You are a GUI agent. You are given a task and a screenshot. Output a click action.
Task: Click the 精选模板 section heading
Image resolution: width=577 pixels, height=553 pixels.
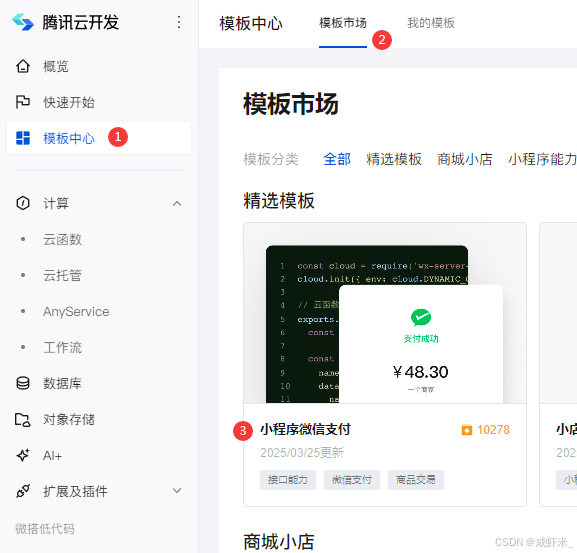tap(279, 201)
